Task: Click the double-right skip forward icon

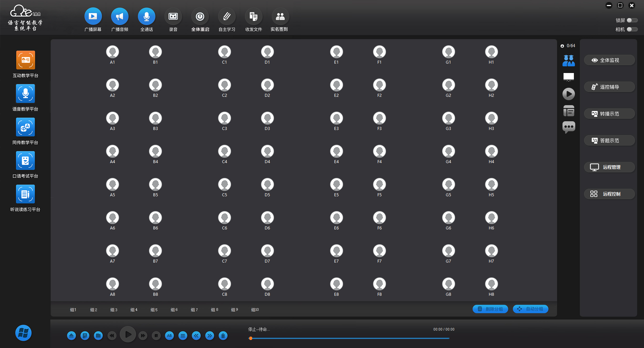Action: pyautogui.click(x=210, y=336)
